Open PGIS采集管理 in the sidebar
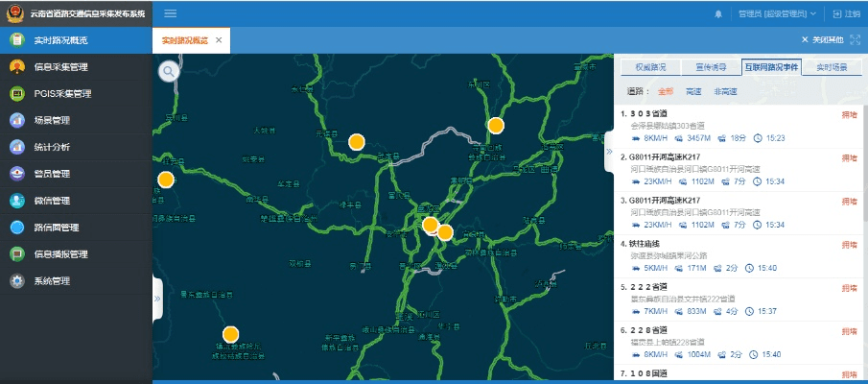This screenshot has height=384, width=868. click(x=62, y=94)
